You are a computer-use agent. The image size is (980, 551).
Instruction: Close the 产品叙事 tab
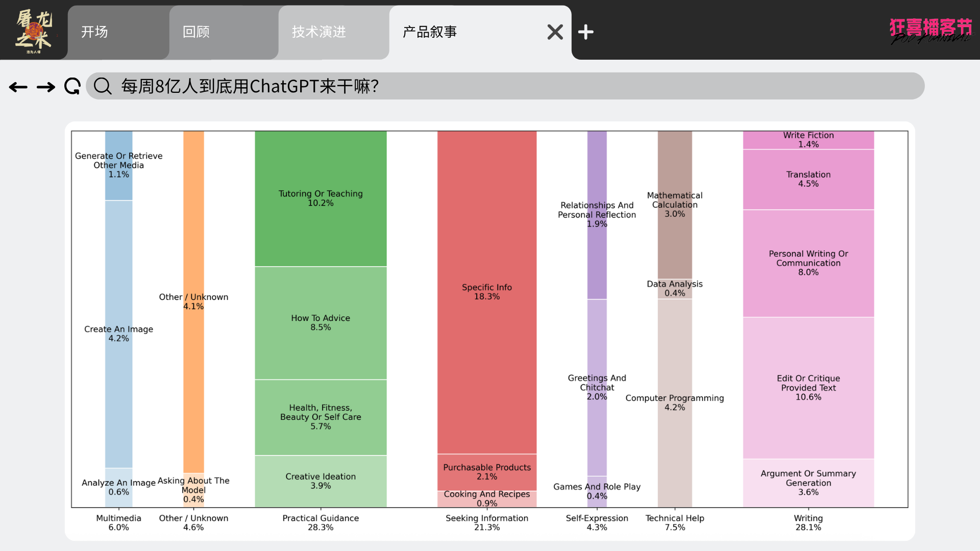click(x=555, y=32)
